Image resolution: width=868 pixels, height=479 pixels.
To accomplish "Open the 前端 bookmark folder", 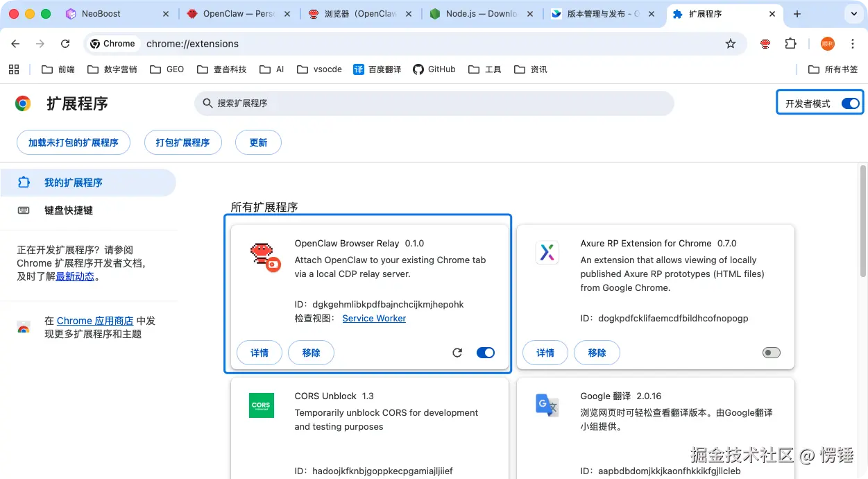I will tap(58, 69).
